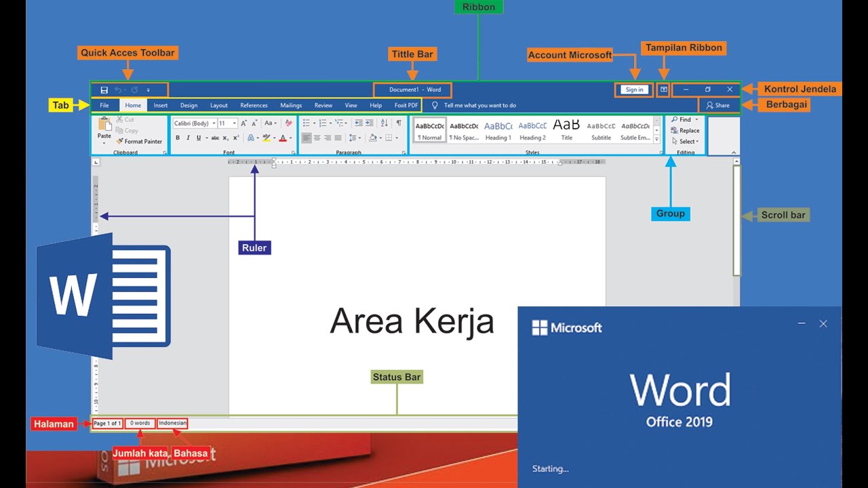Apply Title style from gallery
Viewport: 868px width, 488px height.
(x=566, y=130)
